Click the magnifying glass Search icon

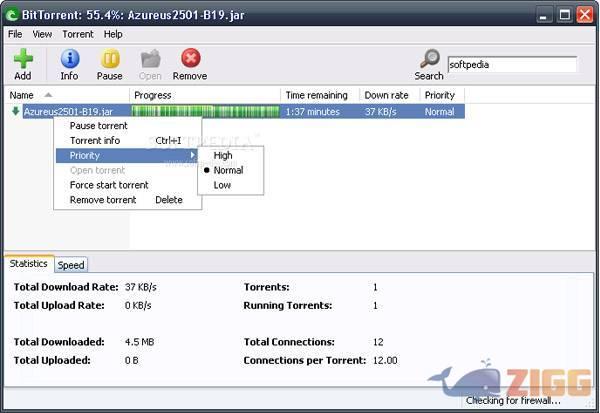coord(430,59)
